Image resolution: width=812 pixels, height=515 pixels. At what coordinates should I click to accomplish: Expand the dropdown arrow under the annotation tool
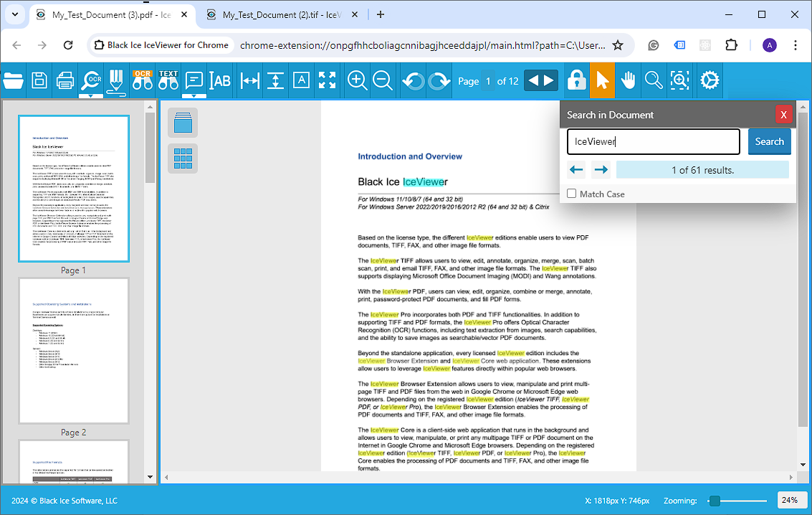tap(194, 96)
